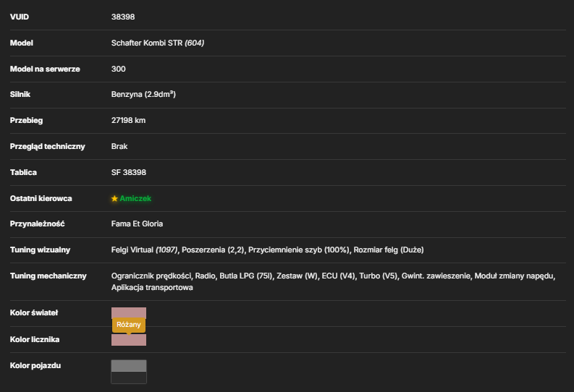574x392 pixels.
Task: Select the mileage value 27198 km
Action: [x=129, y=120]
